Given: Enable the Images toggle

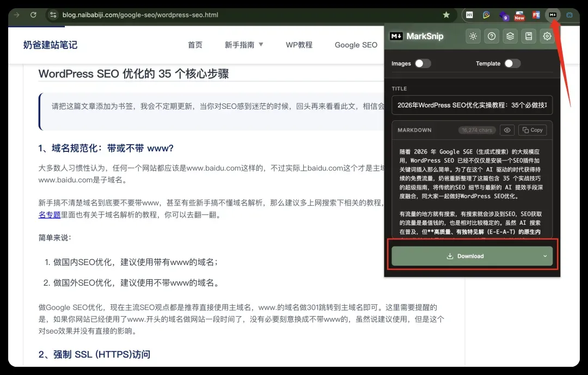Looking at the screenshot, I should [x=422, y=64].
